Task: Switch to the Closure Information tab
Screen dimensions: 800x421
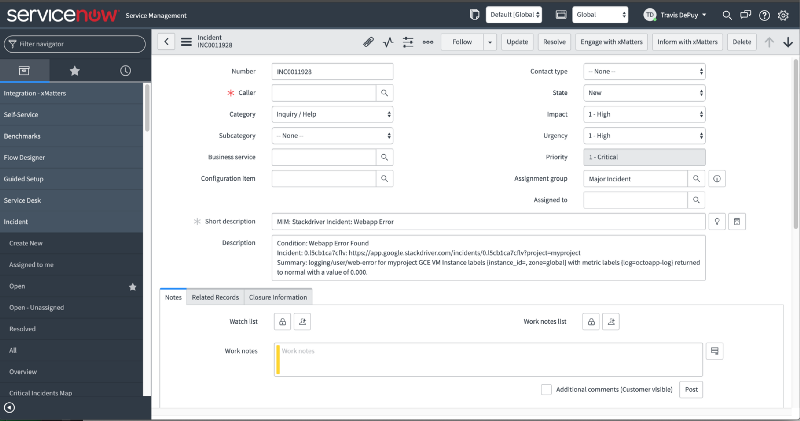Action: pos(277,297)
